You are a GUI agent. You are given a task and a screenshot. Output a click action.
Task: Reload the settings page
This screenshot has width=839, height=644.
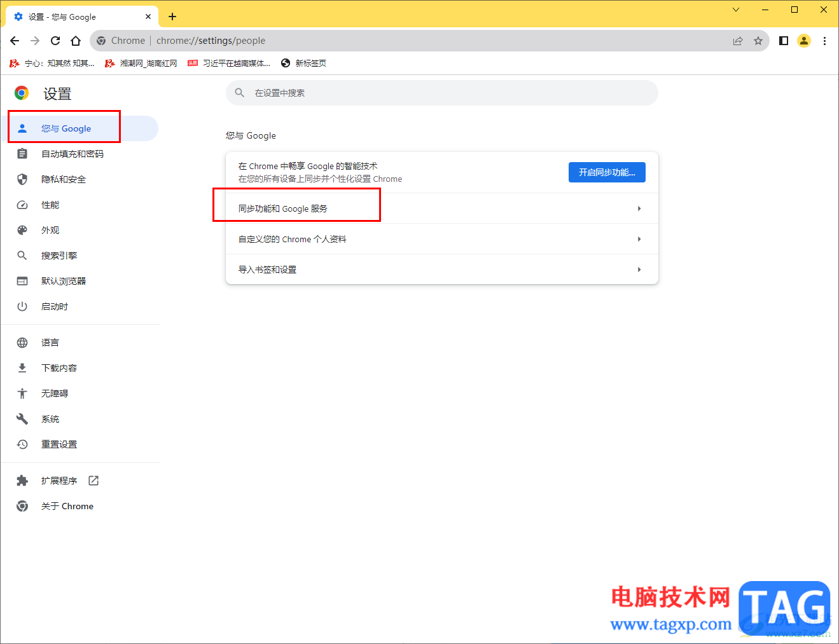(x=55, y=41)
